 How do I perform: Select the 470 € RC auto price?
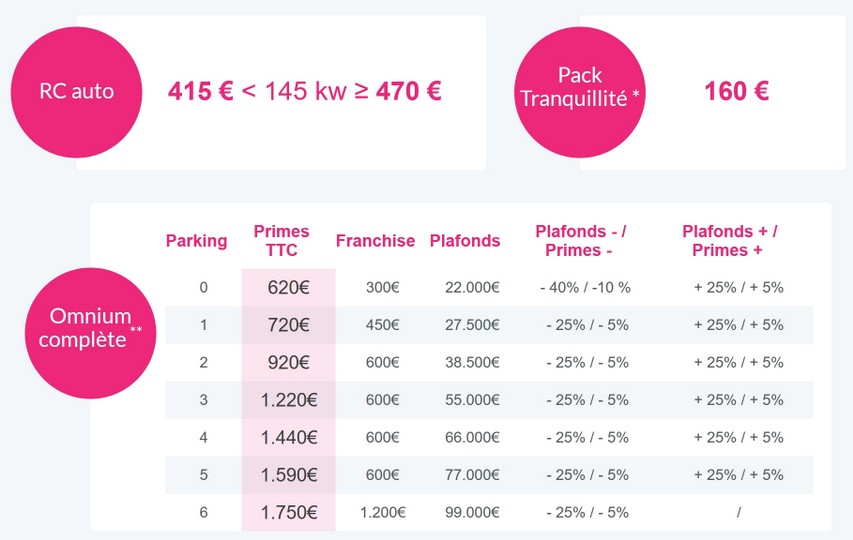[409, 91]
